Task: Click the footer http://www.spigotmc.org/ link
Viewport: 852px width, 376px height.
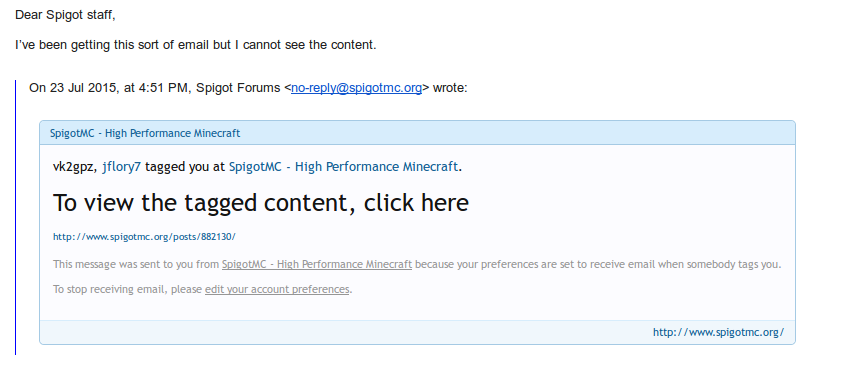Action: [x=718, y=332]
